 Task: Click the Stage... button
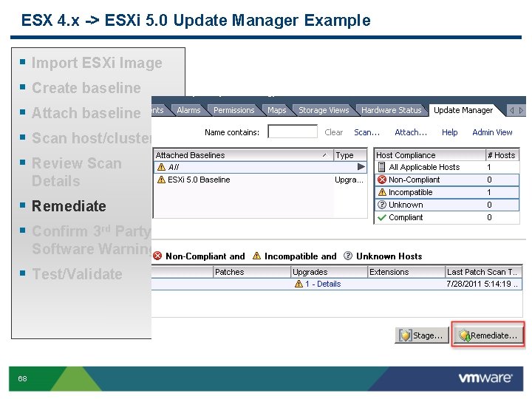click(x=422, y=335)
